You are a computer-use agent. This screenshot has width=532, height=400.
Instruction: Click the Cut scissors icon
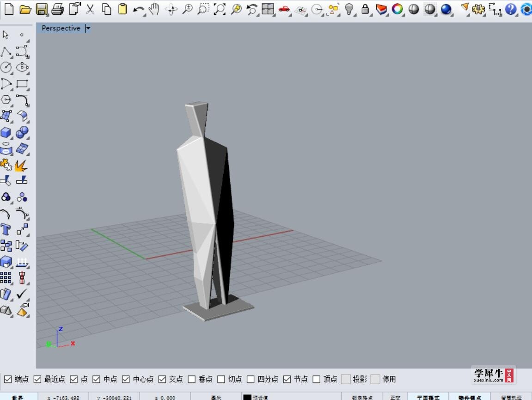coord(90,9)
